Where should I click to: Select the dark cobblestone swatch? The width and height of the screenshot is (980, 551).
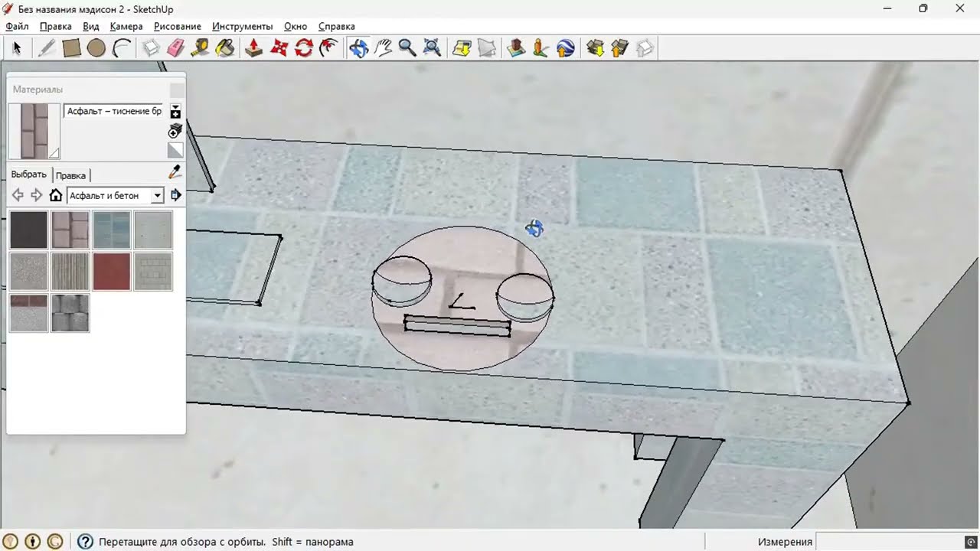click(x=70, y=313)
